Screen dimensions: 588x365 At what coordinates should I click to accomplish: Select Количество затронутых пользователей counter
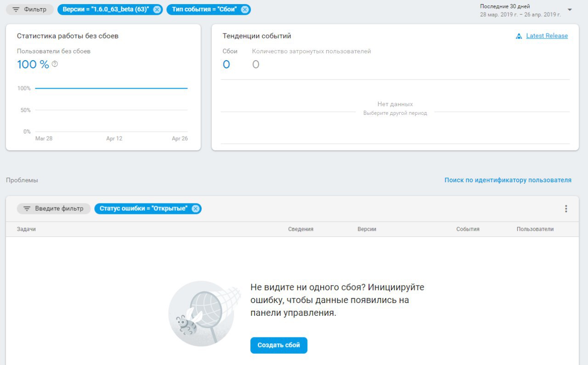[x=311, y=59]
